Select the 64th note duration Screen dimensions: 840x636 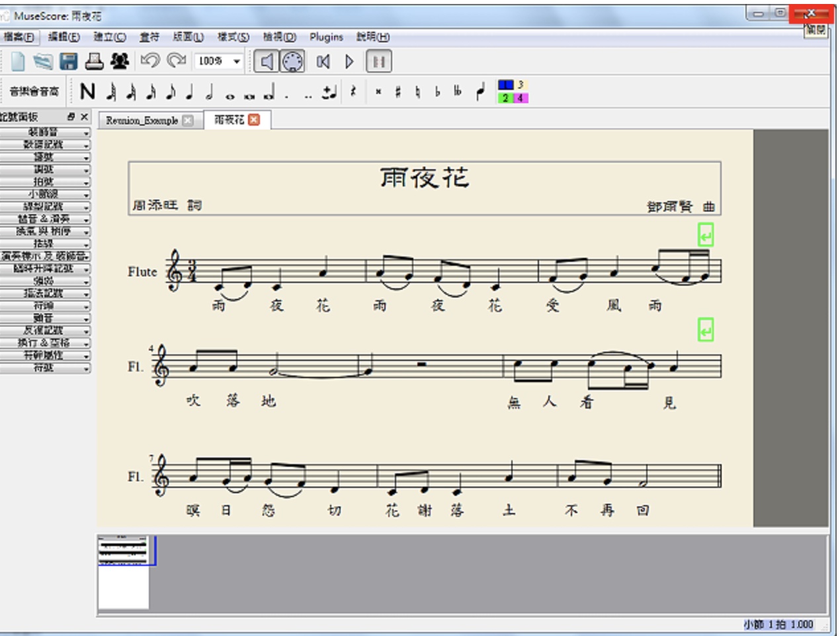coord(111,91)
